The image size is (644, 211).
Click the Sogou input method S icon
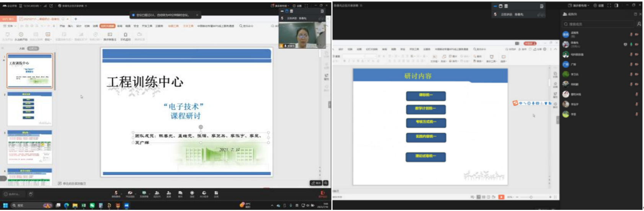point(515,103)
